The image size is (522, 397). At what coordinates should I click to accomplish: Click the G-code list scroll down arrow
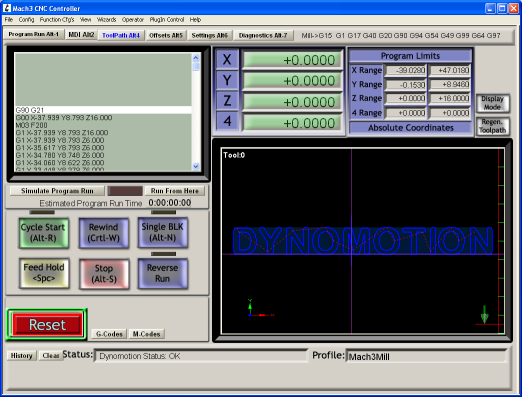click(196, 166)
